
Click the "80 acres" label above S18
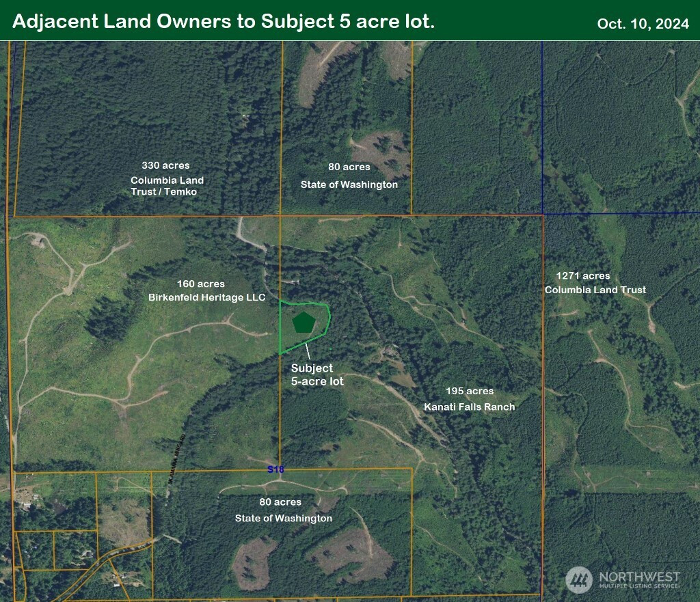click(347, 167)
